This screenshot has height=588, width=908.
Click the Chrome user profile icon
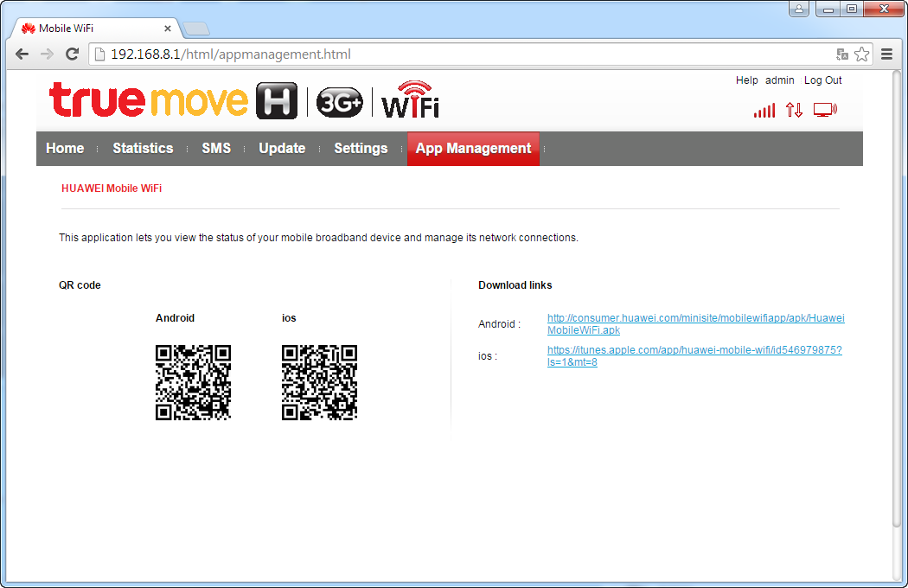[798, 9]
